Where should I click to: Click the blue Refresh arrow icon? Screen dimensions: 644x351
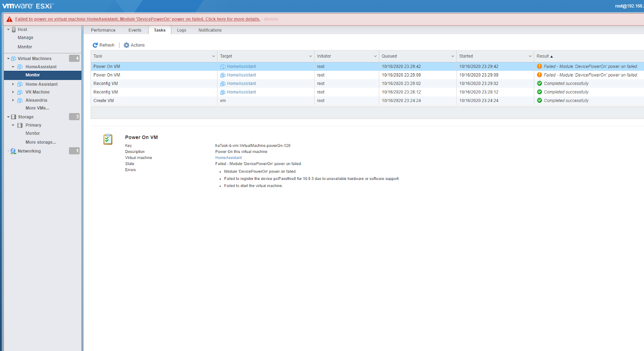95,45
